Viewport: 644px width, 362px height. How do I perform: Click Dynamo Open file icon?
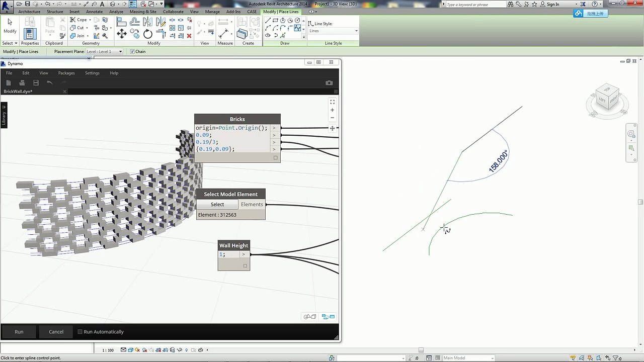pos(22,82)
